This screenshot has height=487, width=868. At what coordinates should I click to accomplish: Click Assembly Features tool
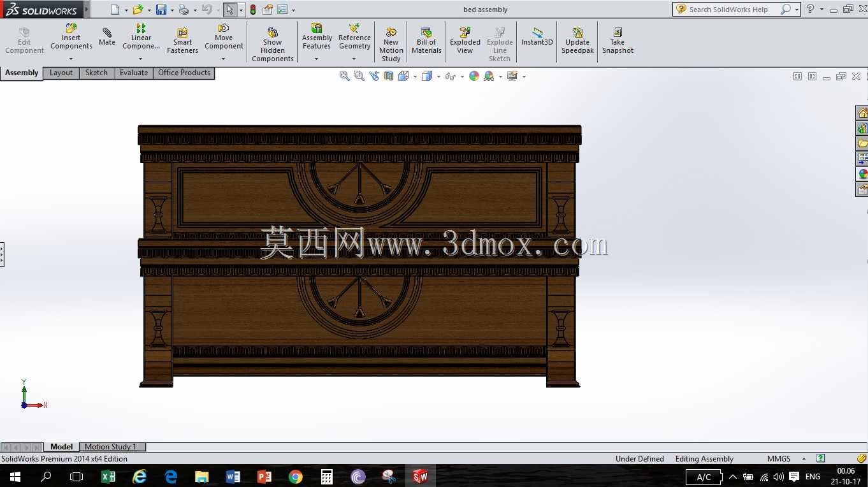pos(317,38)
